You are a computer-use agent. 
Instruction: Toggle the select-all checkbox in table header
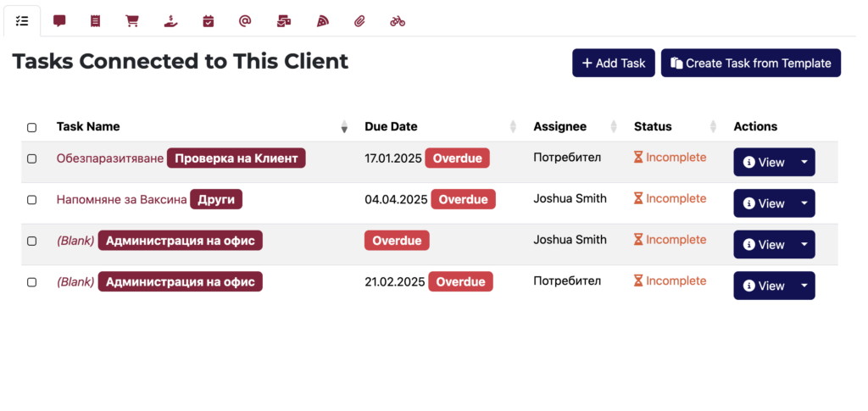click(x=32, y=127)
